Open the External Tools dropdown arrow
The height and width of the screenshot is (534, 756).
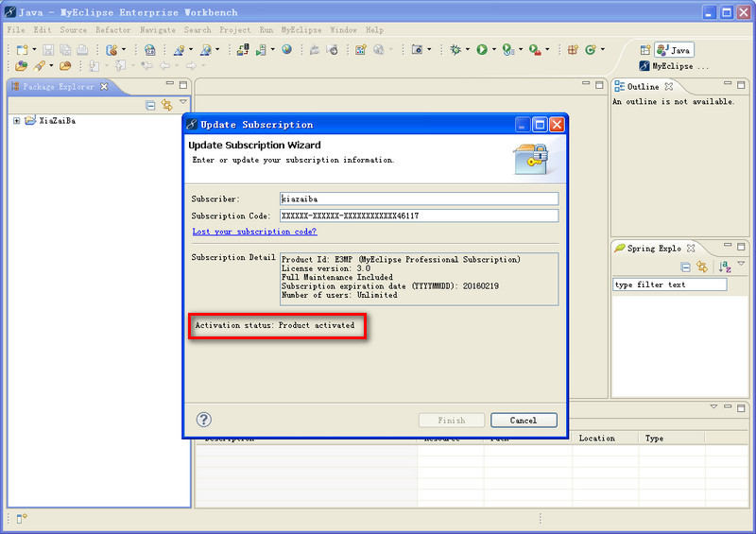(x=547, y=49)
